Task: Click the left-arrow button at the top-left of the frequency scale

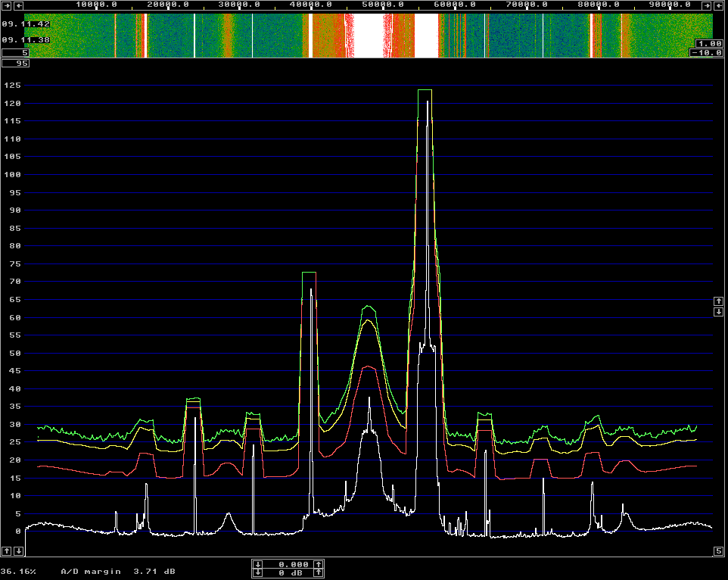Action: tap(19, 5)
